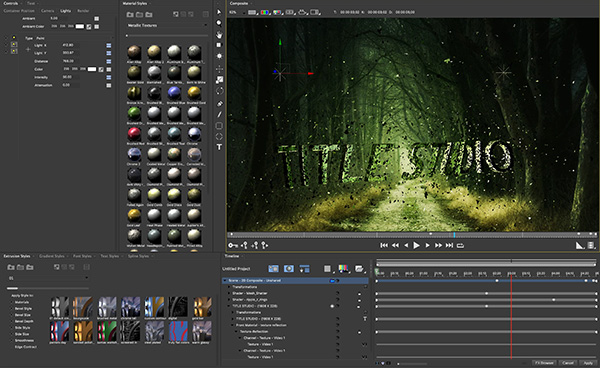Toggle Materials checkbox under Apply Style to
The height and width of the screenshot is (368, 600).
point(11,302)
